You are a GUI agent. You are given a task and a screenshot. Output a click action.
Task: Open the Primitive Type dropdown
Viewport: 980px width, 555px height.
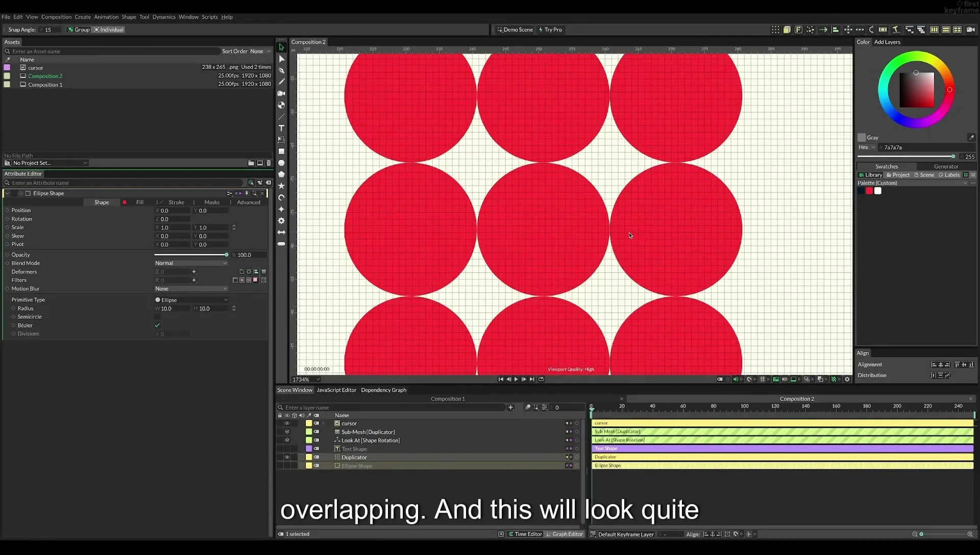tap(191, 300)
